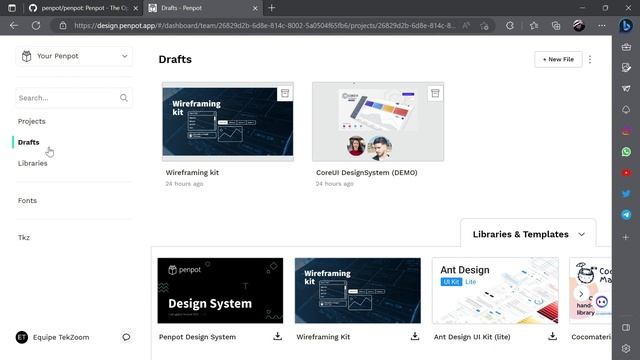
Task: Click the search magnifier icon
Action: pyautogui.click(x=124, y=98)
